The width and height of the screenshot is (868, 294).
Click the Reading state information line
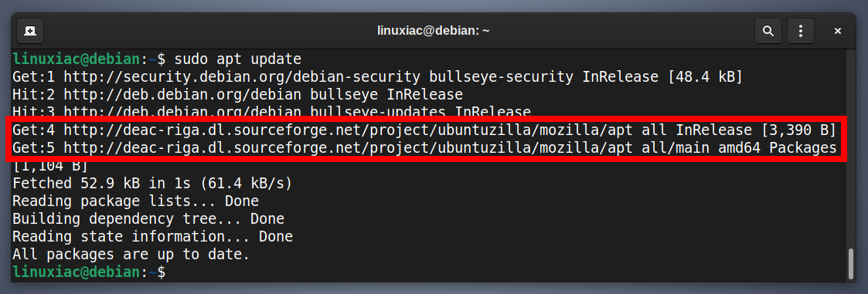(x=152, y=237)
